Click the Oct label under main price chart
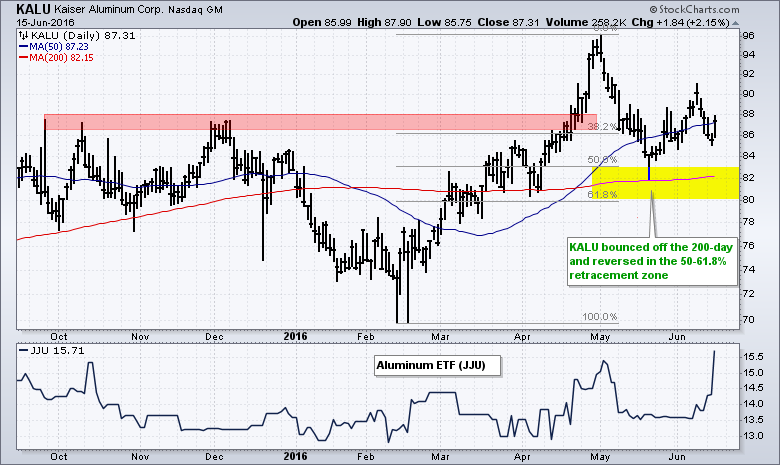Viewport: 780px width, 465px height. [x=59, y=337]
